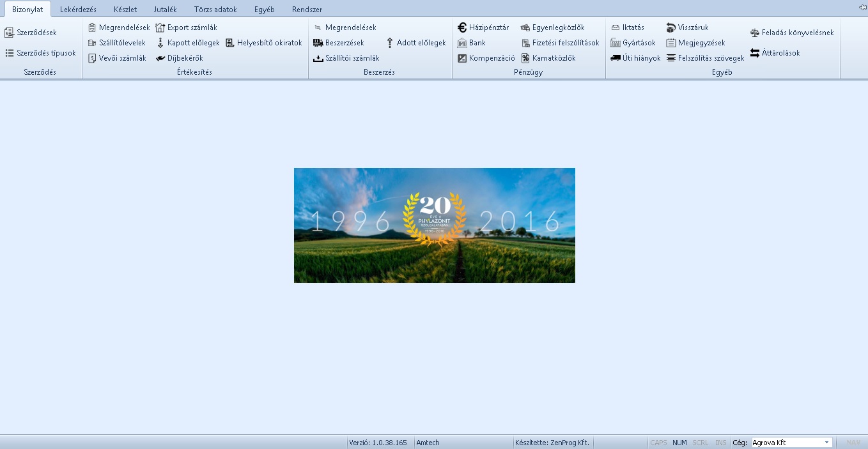This screenshot has height=449, width=868.
Task: Open the Helyesbítő okiratok icon
Action: pos(230,43)
